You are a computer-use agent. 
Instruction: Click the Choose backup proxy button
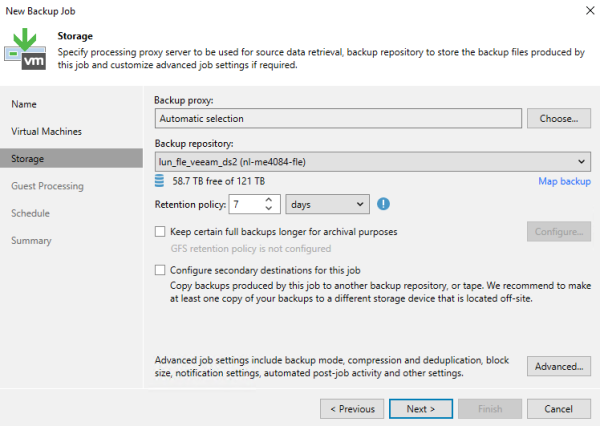pyautogui.click(x=559, y=119)
